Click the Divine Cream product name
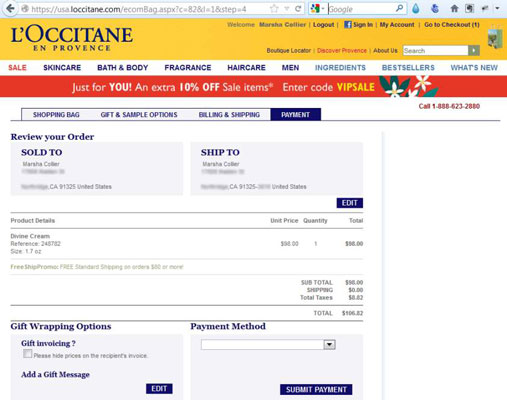 click(x=30, y=236)
